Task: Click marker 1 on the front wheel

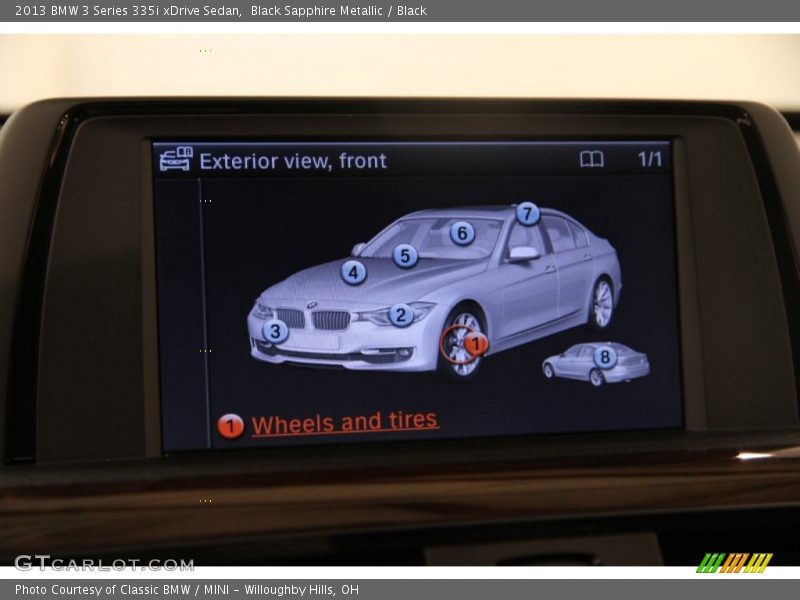Action: [476, 344]
